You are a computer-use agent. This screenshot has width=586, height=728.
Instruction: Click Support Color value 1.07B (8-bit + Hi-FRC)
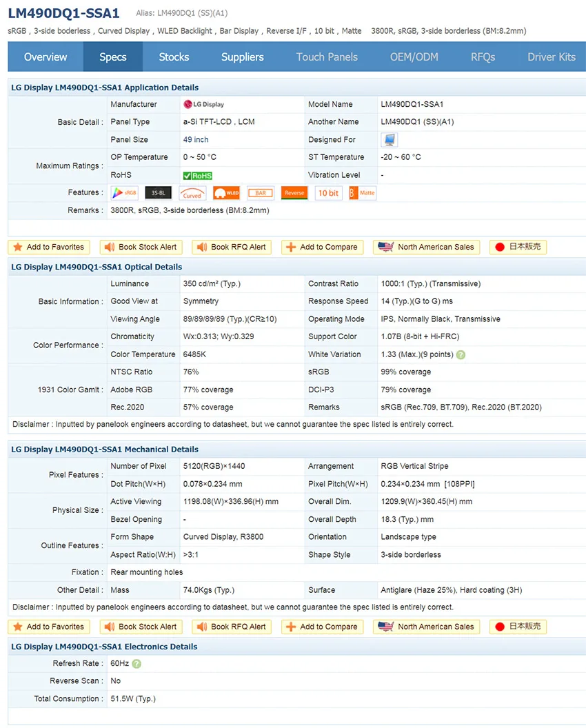pyautogui.click(x=420, y=336)
